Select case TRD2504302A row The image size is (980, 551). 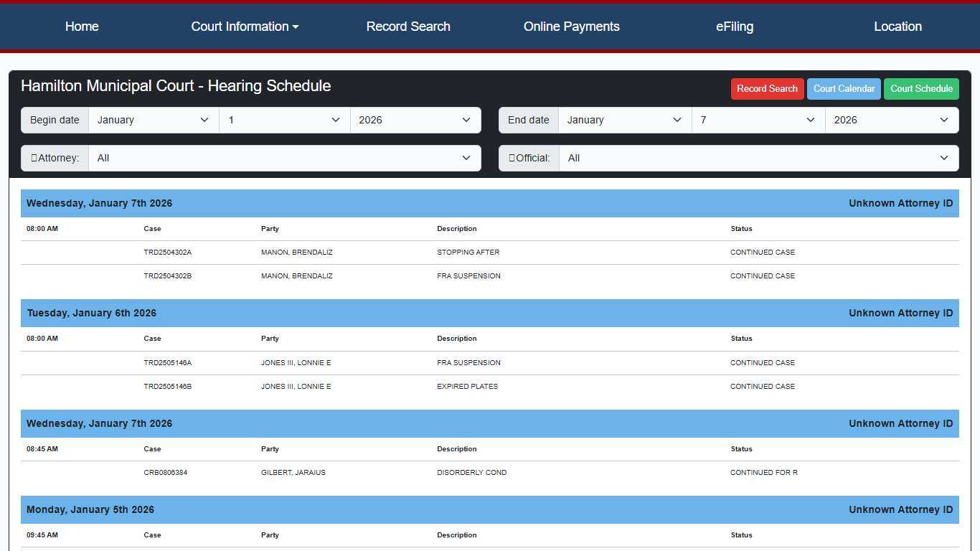(x=168, y=253)
